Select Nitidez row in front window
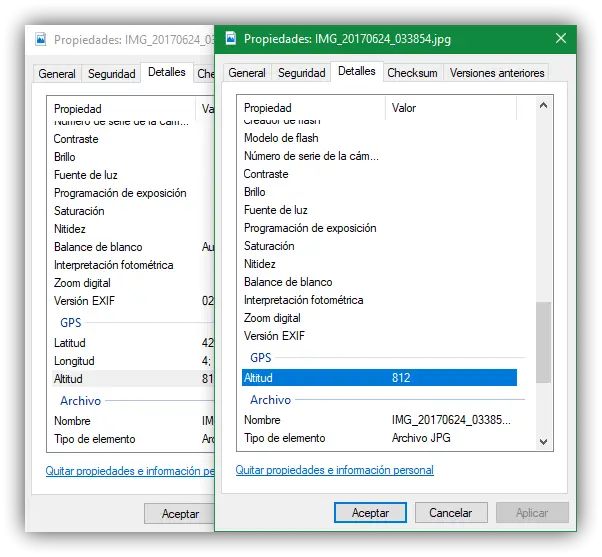The image size is (602, 557). coord(379,264)
